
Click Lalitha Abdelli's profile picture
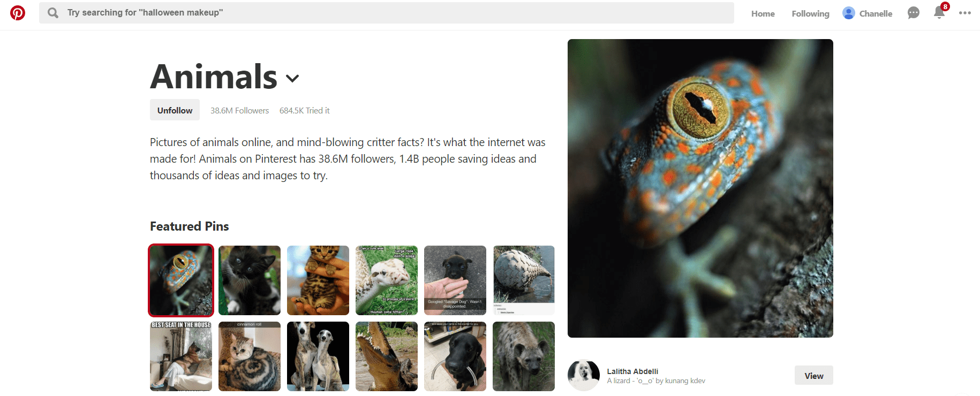pos(584,375)
